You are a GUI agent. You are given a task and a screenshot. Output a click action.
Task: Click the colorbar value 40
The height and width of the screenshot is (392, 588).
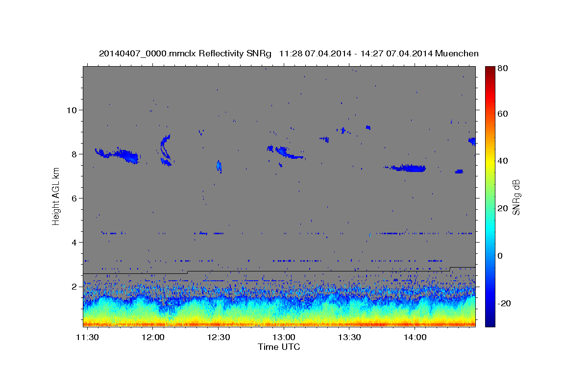tap(504, 161)
